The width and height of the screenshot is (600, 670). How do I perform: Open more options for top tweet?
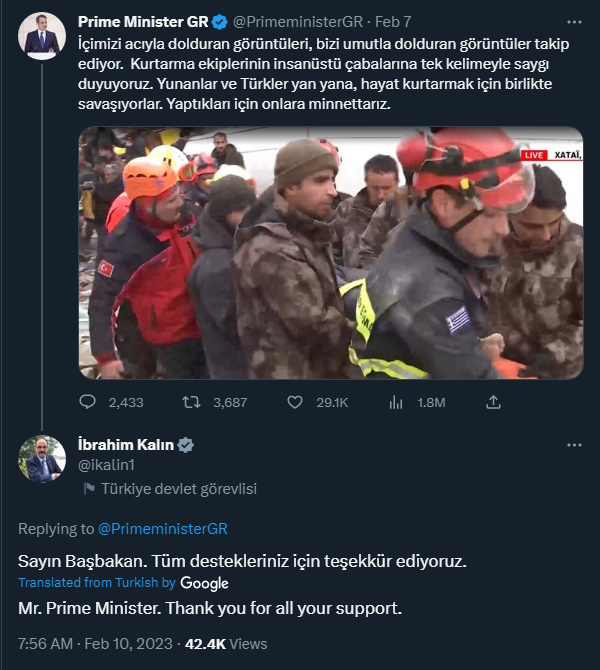coord(573,21)
